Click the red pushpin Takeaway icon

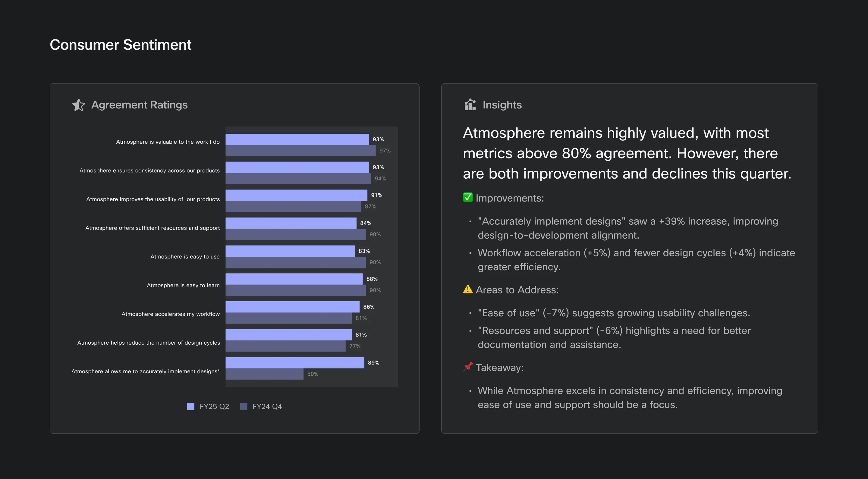tap(468, 367)
